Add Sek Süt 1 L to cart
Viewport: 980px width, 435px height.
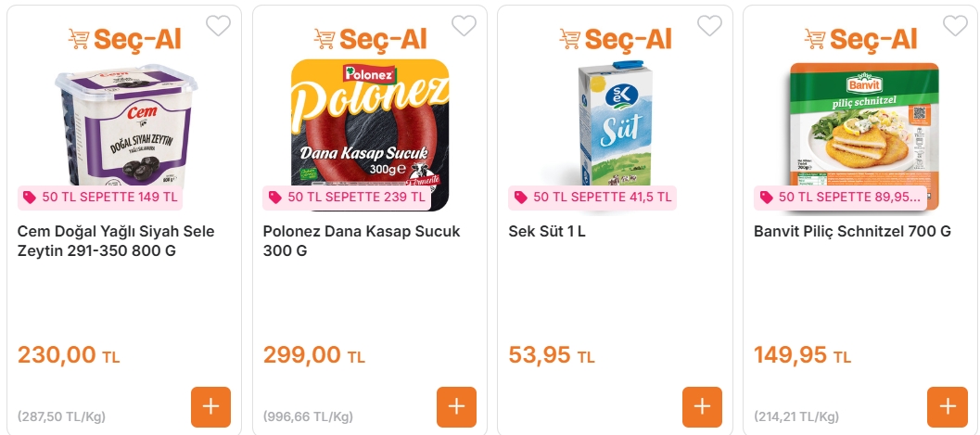pos(702,406)
